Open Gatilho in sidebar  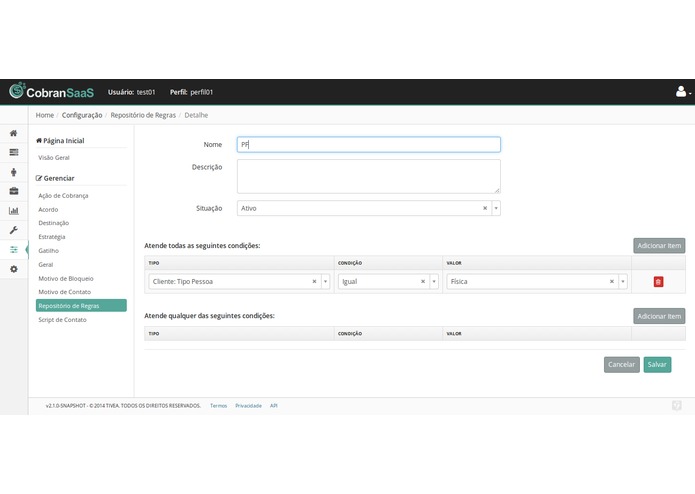(x=49, y=250)
